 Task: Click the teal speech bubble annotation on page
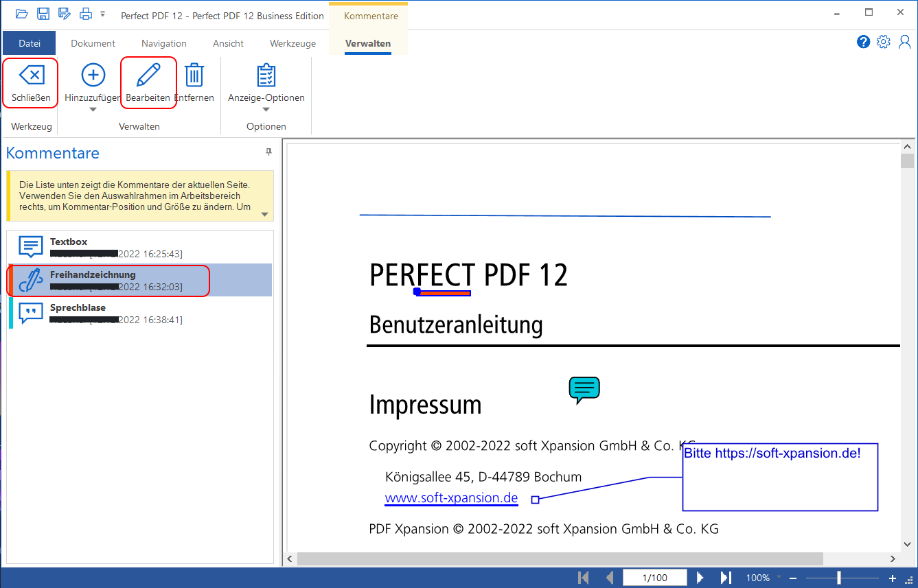pyautogui.click(x=584, y=389)
